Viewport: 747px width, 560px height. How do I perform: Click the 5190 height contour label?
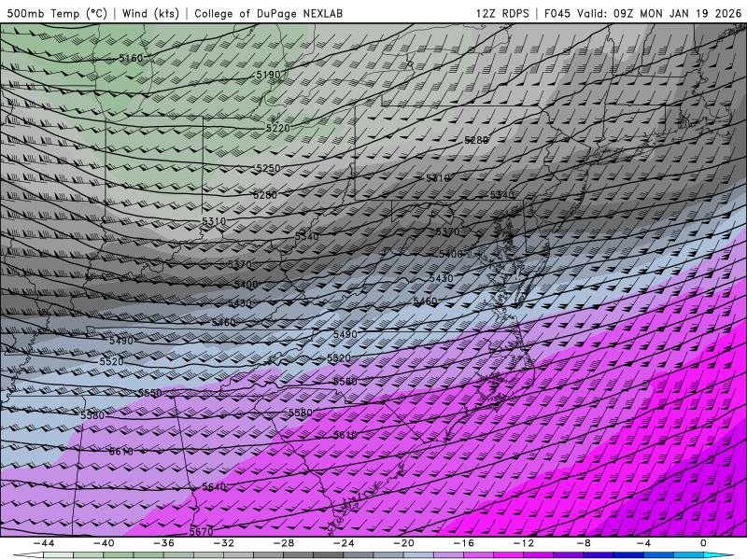pyautogui.click(x=268, y=75)
